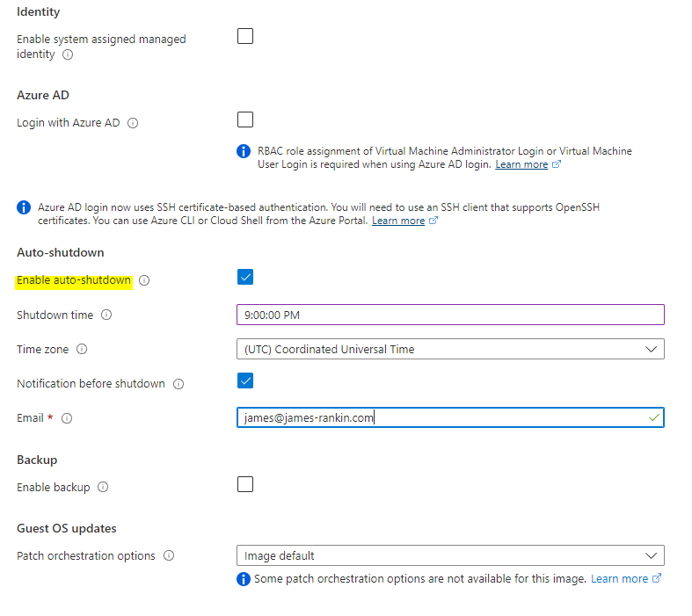Check the Login with Azure AD box
The width and height of the screenshot is (692, 616).
click(245, 120)
